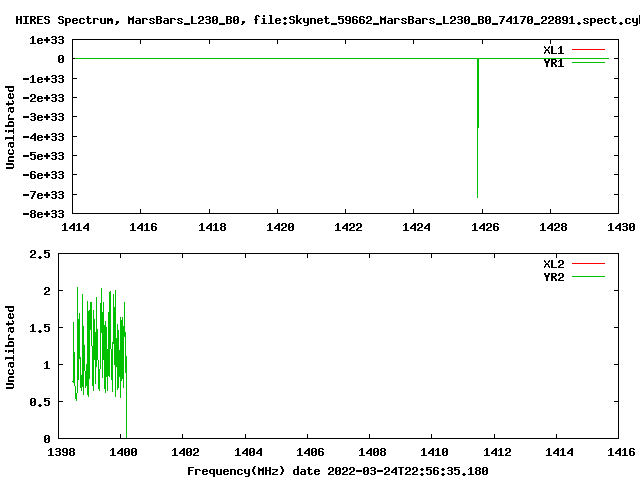
Task: Click the green YR2 legend line sample
Action: [588, 276]
